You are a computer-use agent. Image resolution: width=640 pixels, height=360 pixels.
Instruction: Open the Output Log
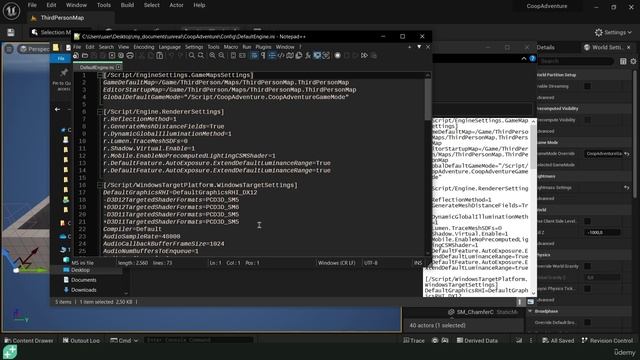(x=81, y=340)
